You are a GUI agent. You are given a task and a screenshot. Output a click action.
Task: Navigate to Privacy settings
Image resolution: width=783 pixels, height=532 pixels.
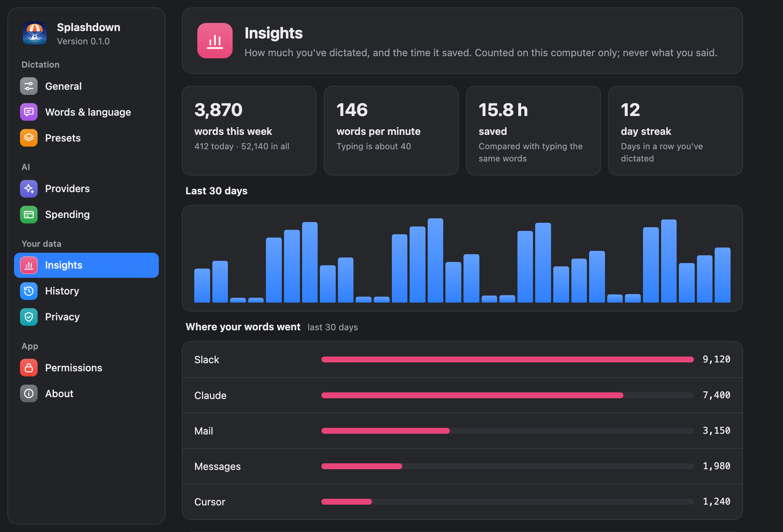pos(86,317)
